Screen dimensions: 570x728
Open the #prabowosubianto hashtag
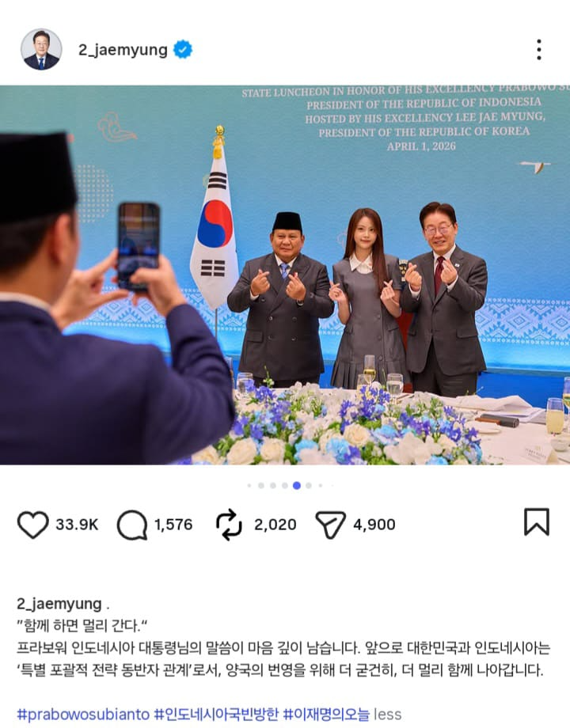pos(83,714)
